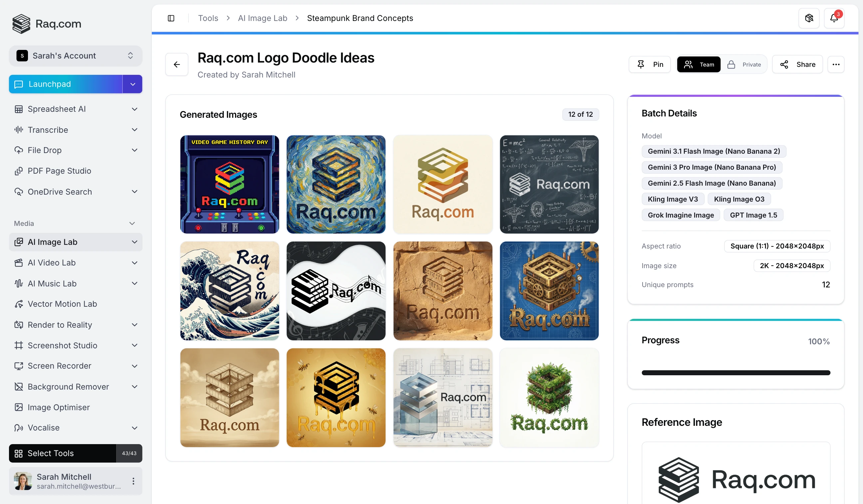This screenshot has width=863, height=504.
Task: Pin this batch
Action: pyautogui.click(x=650, y=64)
